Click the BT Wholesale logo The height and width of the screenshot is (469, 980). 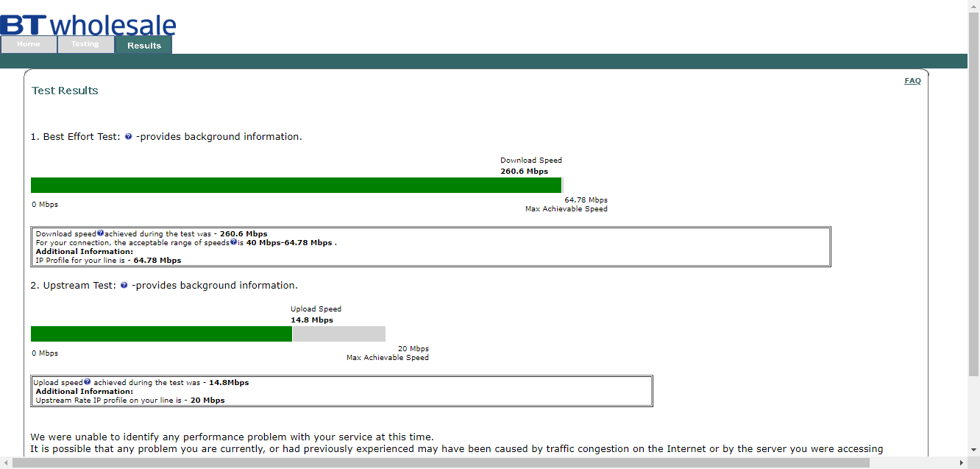pyautogui.click(x=88, y=24)
